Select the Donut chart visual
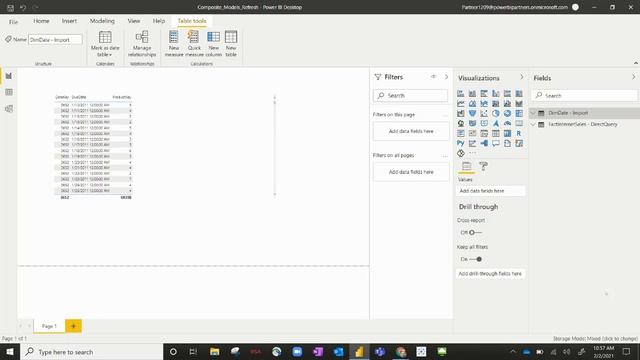 click(507, 113)
